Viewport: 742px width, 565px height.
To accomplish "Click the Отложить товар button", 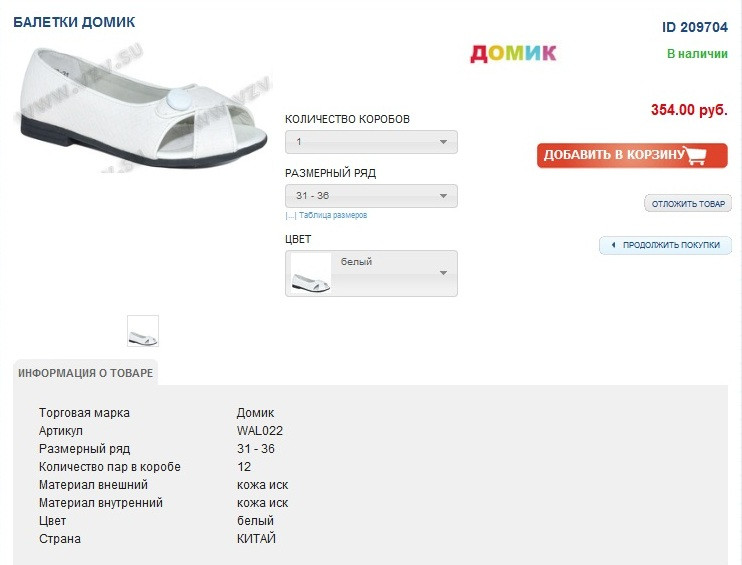I will tap(688, 204).
